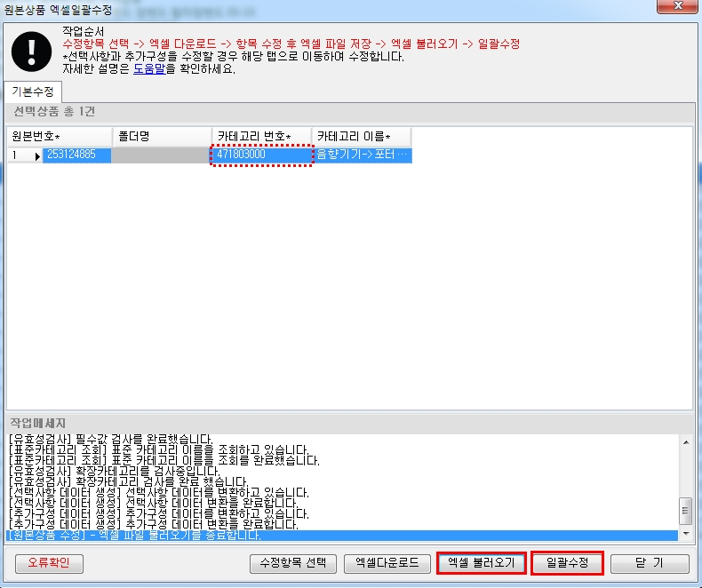Click the 오류확인 button
The height and width of the screenshot is (588, 702).
pyautogui.click(x=49, y=563)
